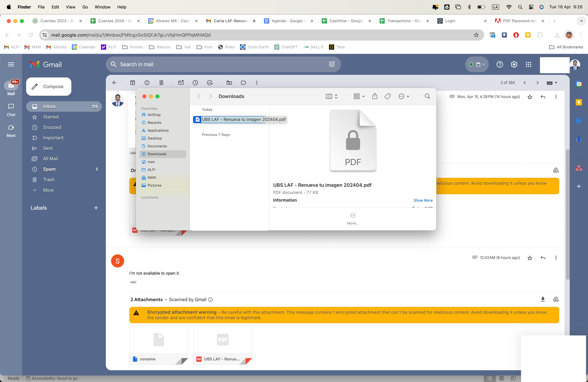The image size is (588, 382).
Task: Switch to Cashflow Google Sheets tab
Action: pos(346,21)
